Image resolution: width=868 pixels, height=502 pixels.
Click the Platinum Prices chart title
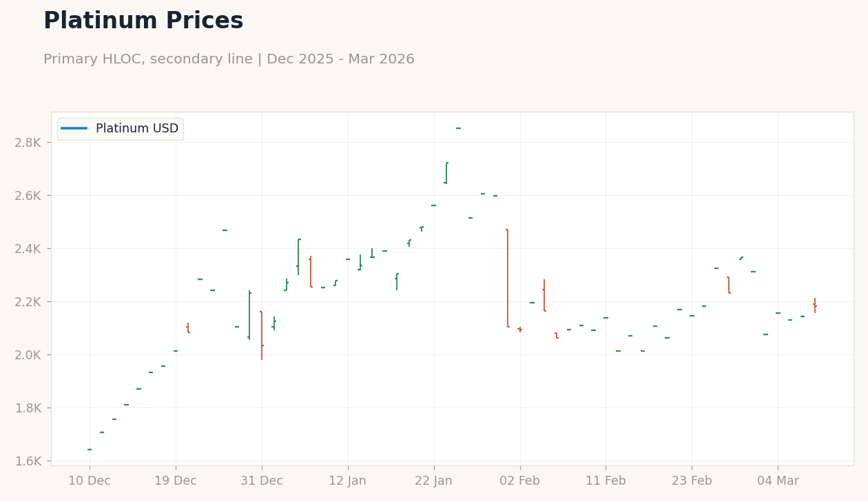pyautogui.click(x=143, y=21)
